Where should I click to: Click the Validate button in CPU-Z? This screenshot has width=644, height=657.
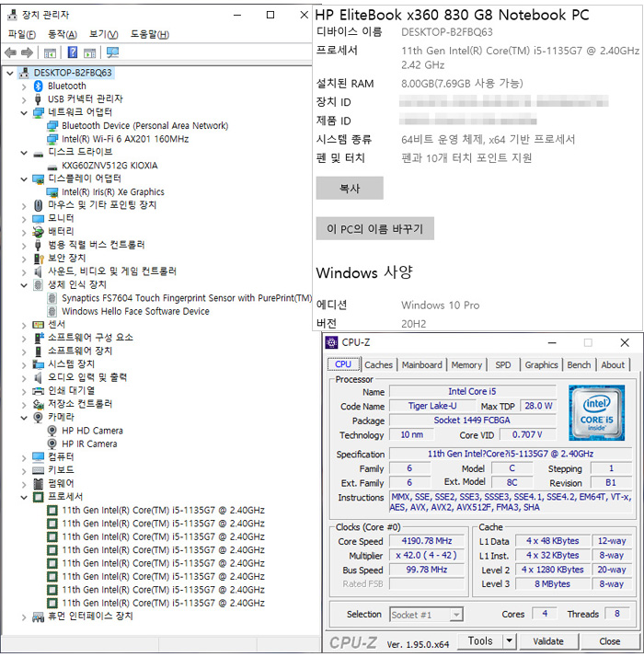(x=548, y=641)
